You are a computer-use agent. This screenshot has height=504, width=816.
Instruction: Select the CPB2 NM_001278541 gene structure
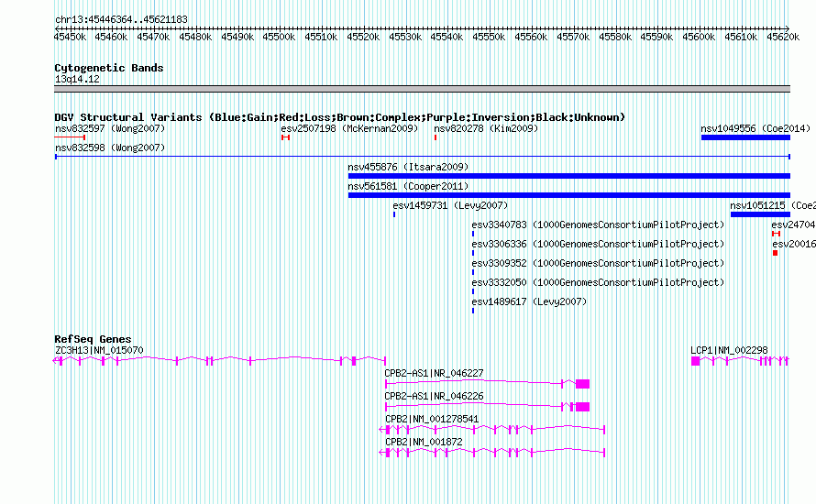[491, 430]
